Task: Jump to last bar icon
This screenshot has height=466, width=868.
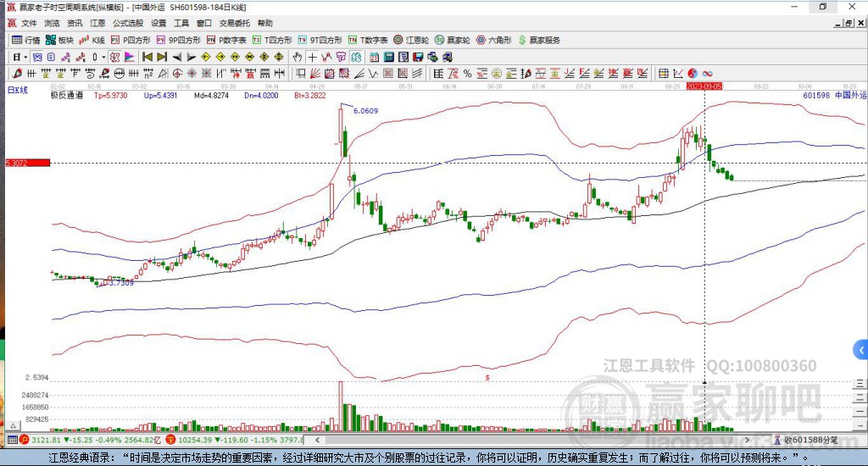Action: pos(162,57)
